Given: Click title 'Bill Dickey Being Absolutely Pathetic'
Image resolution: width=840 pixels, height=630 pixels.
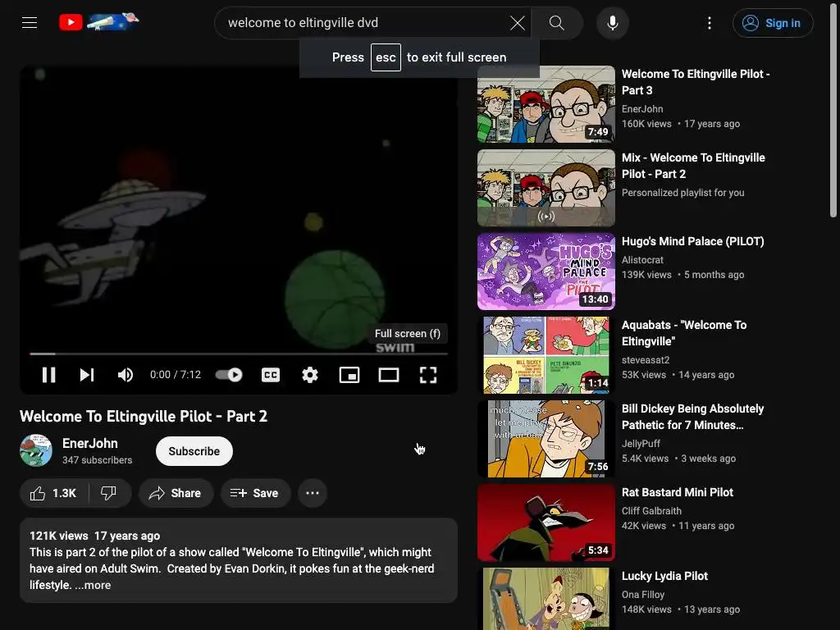Looking at the screenshot, I should [692, 417].
